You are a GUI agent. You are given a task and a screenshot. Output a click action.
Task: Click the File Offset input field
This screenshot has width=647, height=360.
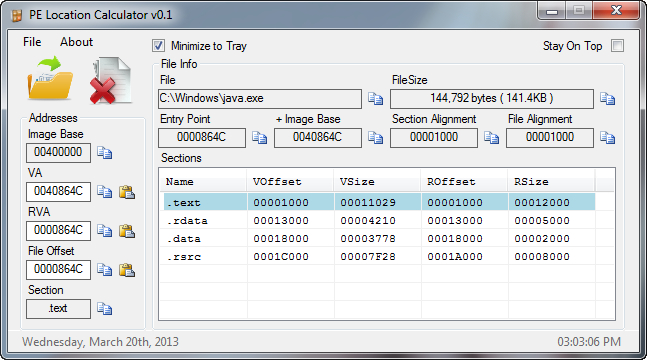click(58, 270)
